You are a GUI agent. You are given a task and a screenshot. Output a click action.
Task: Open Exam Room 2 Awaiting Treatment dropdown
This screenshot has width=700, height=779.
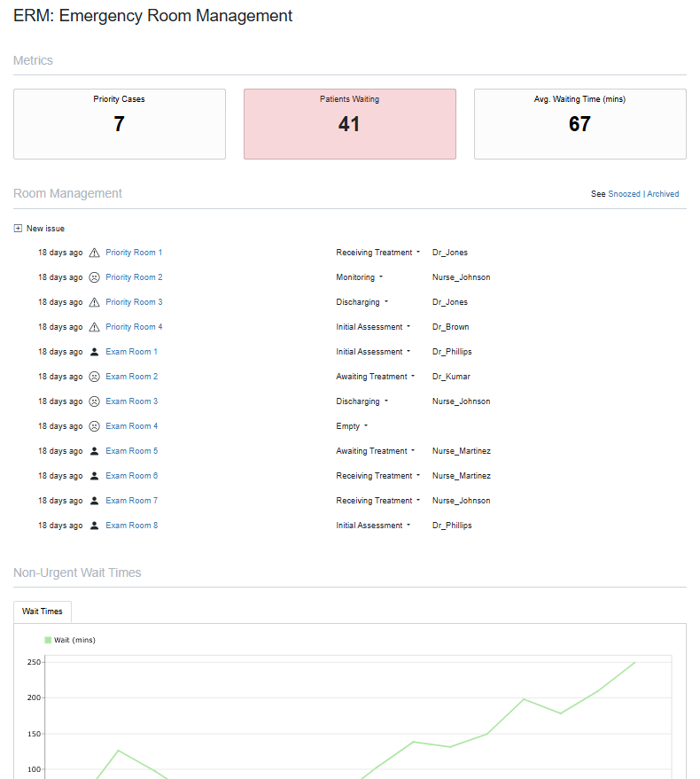[376, 377]
